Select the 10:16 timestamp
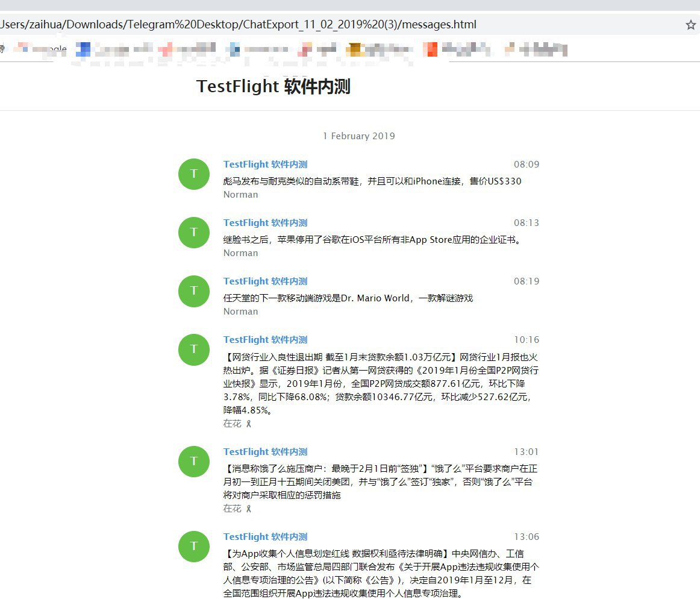Image resolution: width=700 pixels, height=599 pixels. coord(527,340)
